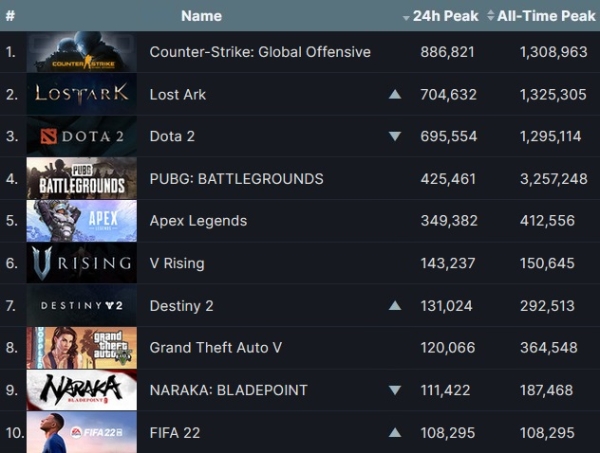600x453 pixels.
Task: Click the up trend arrow for Destiny 2
Action: [395, 306]
